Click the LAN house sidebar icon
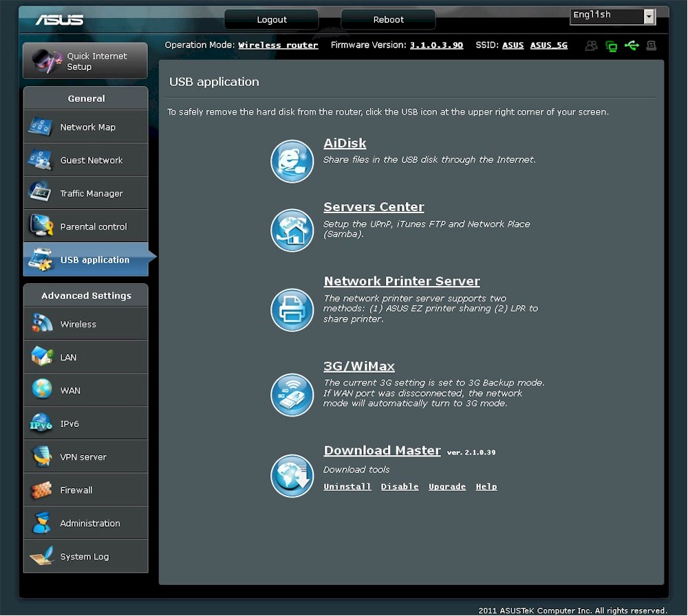The width and height of the screenshot is (688, 616). (x=42, y=356)
